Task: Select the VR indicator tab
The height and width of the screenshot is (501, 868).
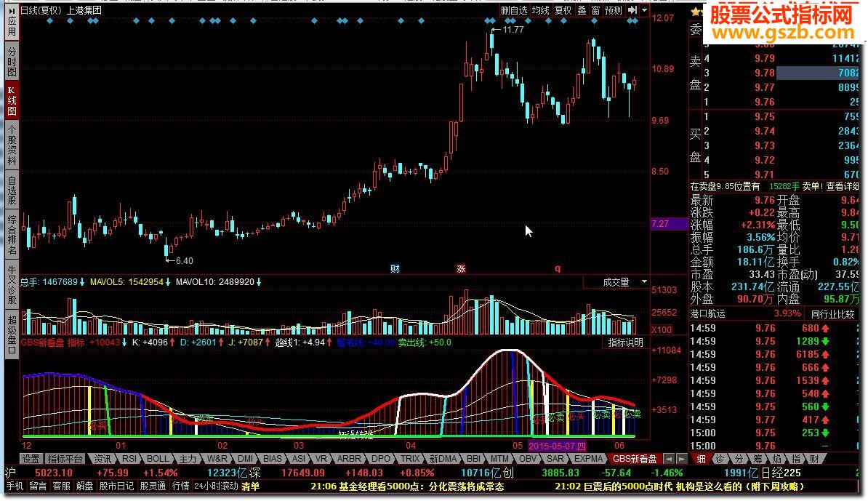Action: [321, 459]
